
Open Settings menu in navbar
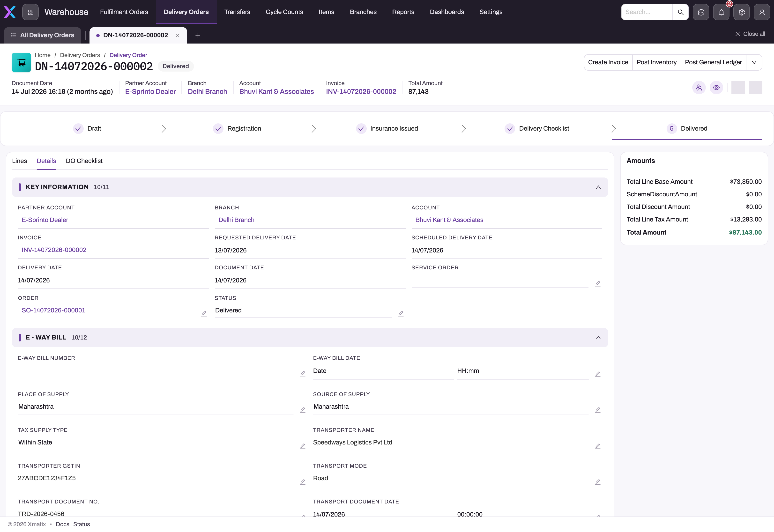(x=491, y=12)
